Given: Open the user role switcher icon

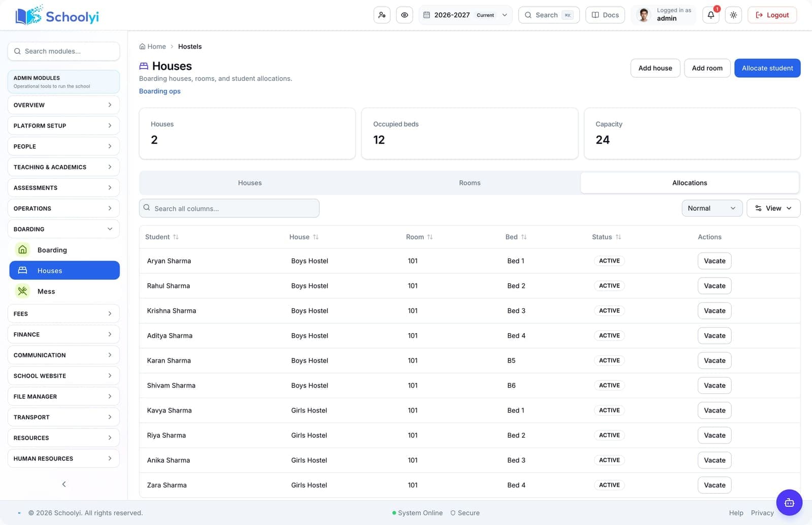Looking at the screenshot, I should 382,15.
